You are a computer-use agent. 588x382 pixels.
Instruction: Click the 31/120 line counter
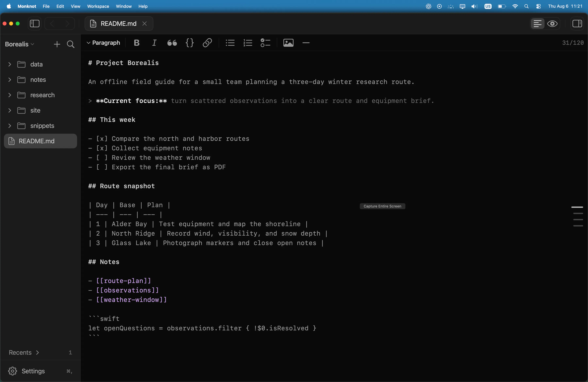click(573, 43)
